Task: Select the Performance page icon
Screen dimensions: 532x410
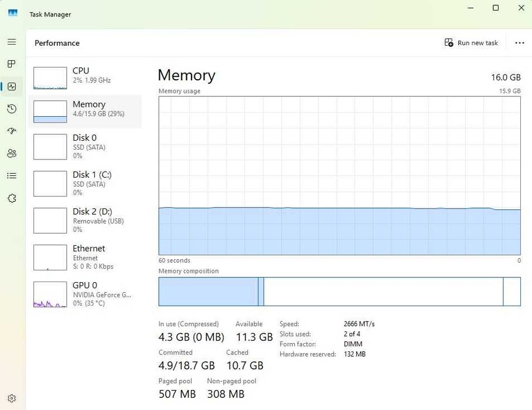Action: (x=12, y=86)
